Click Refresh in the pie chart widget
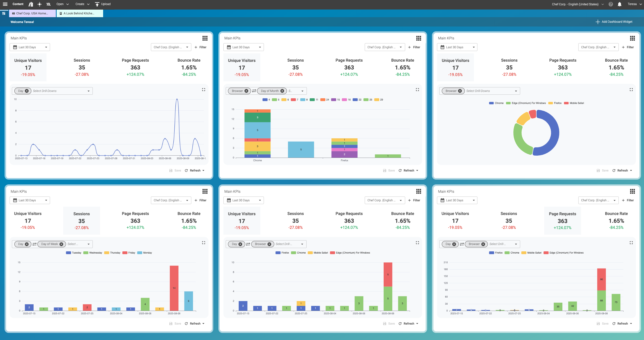Viewport: 644px width, 340px height. (622, 171)
